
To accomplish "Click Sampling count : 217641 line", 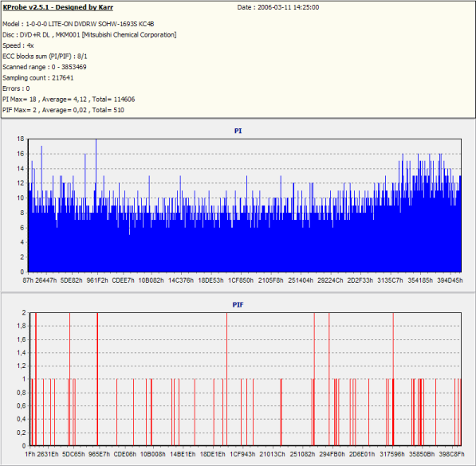I will [x=38, y=78].
